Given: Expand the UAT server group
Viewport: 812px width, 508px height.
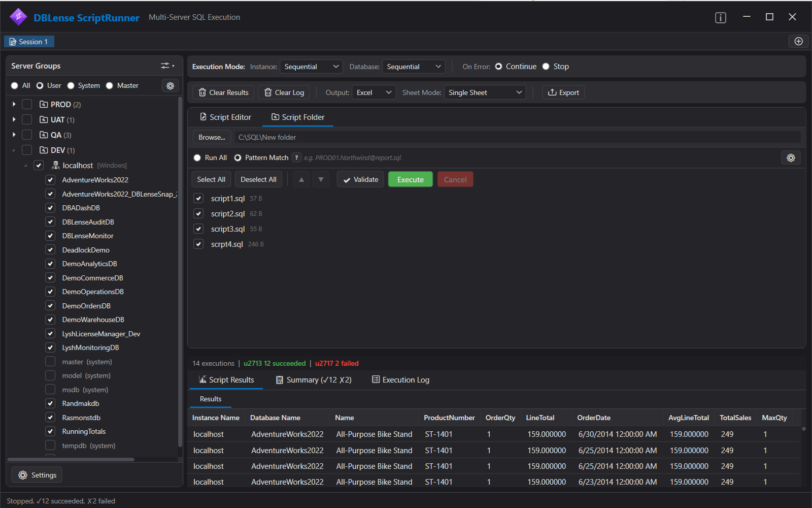Looking at the screenshot, I should point(14,120).
